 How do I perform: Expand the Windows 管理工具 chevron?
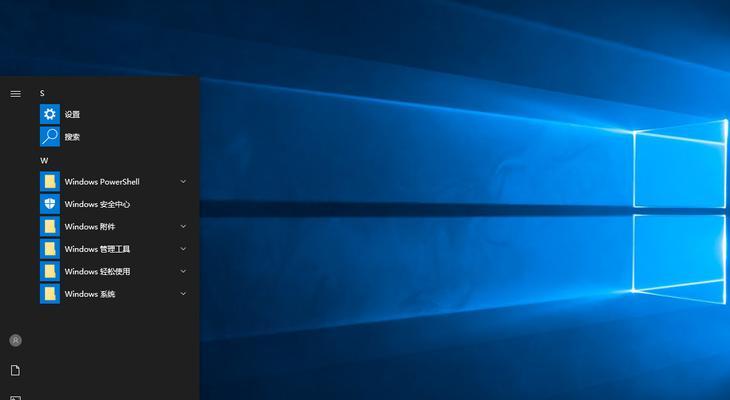pyautogui.click(x=183, y=249)
